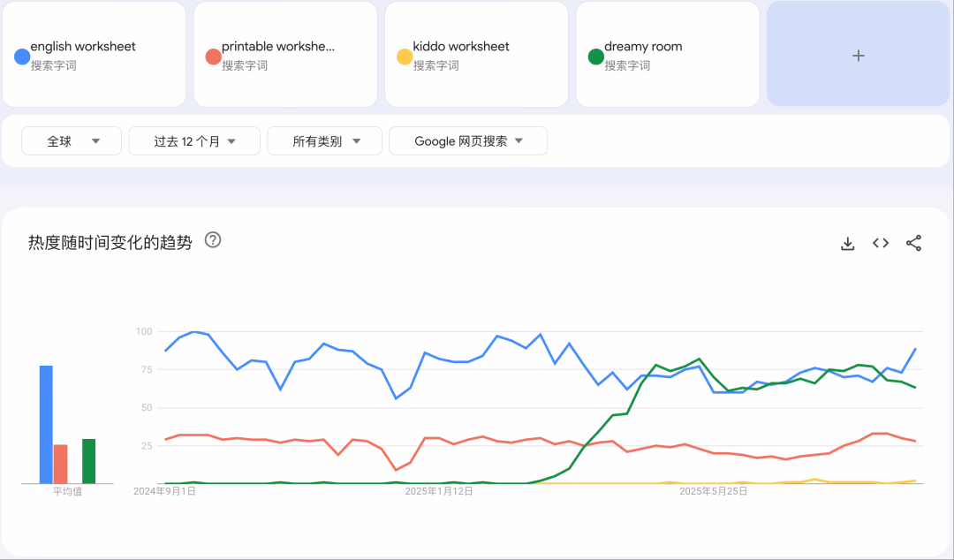The width and height of the screenshot is (954, 560).
Task: Click the 热度随时间变化的趋势 chart title
Action: (x=110, y=242)
